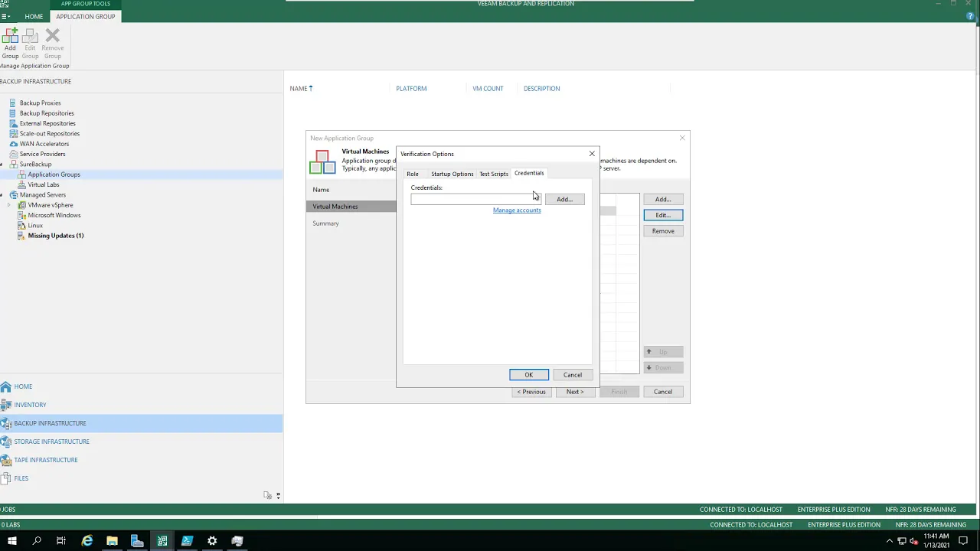Advance with the Next button

(x=575, y=392)
